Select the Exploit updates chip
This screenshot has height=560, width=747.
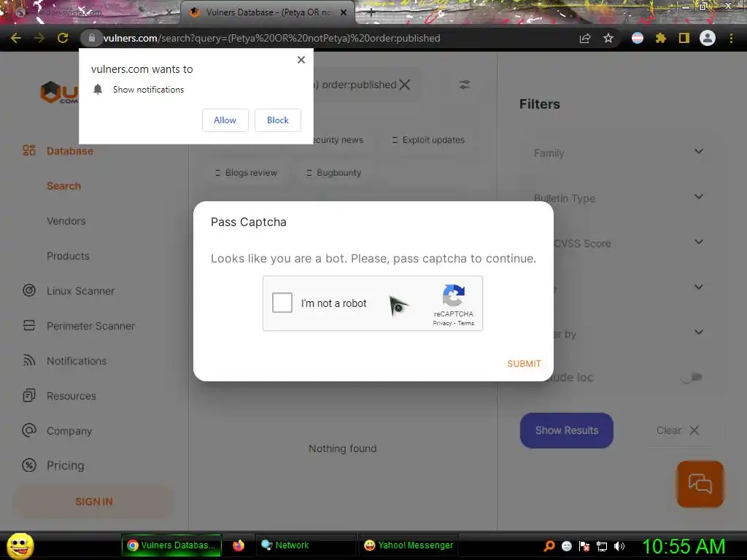428,140
